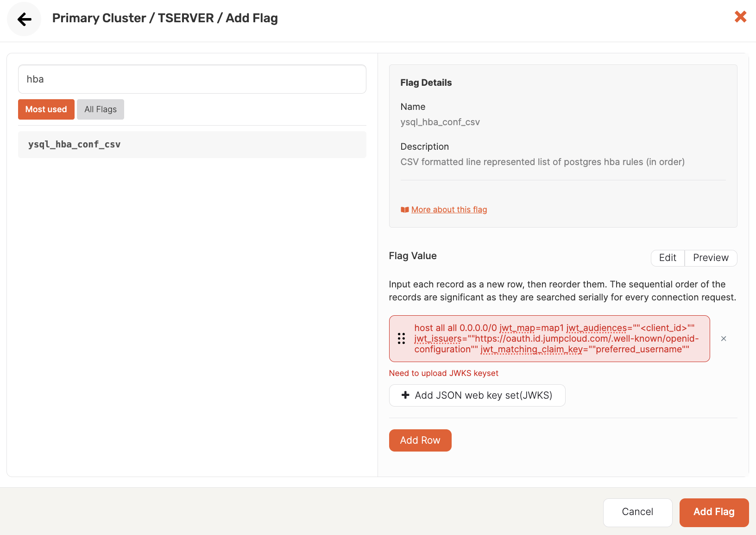Click the Add Row button

[x=420, y=440]
